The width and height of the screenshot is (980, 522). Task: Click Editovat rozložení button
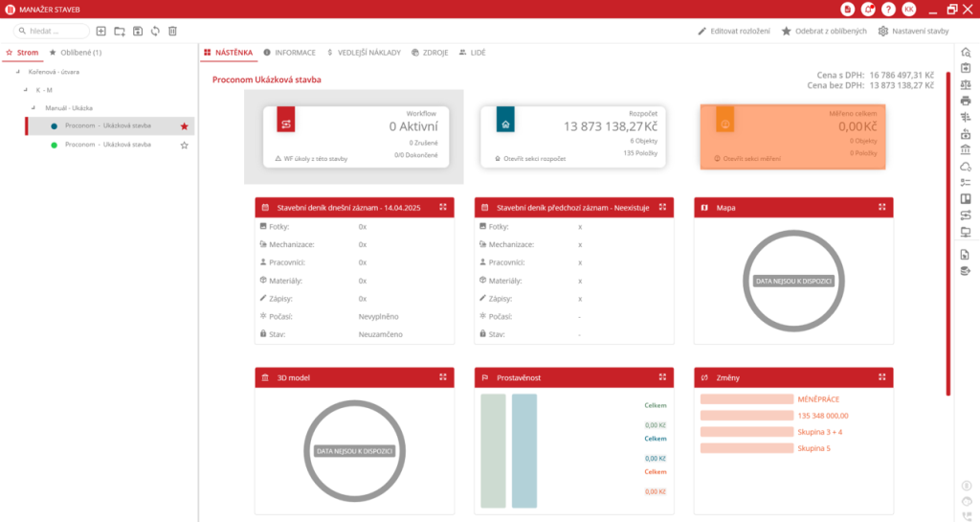coord(733,31)
